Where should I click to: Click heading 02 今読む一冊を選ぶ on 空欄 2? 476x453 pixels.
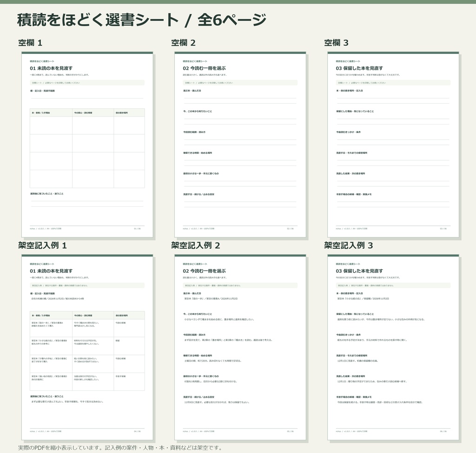[x=204, y=68]
